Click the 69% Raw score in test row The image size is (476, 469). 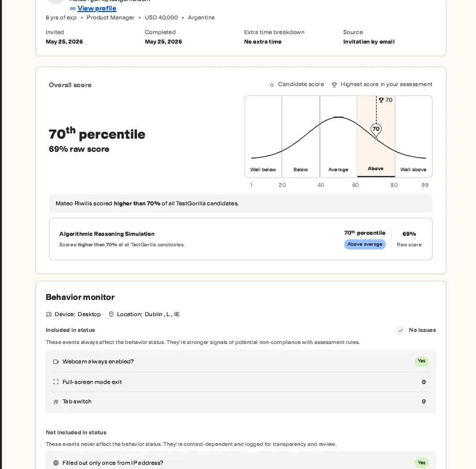coord(409,239)
